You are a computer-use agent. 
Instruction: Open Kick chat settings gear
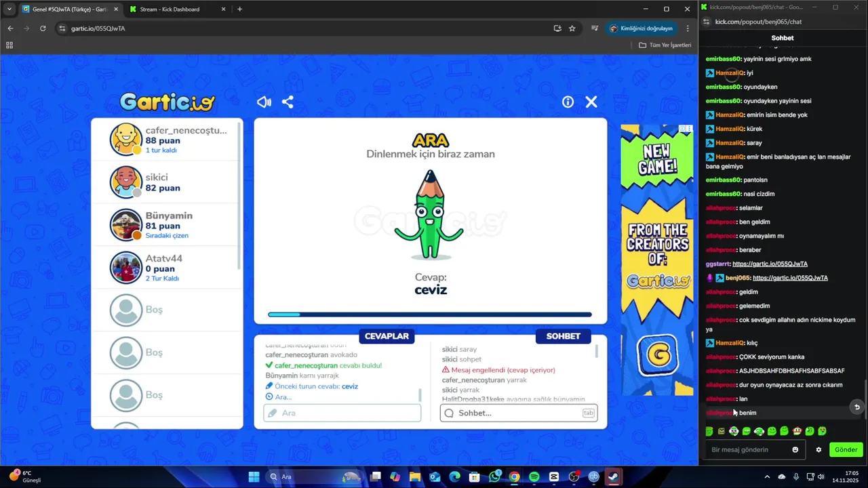tap(818, 449)
